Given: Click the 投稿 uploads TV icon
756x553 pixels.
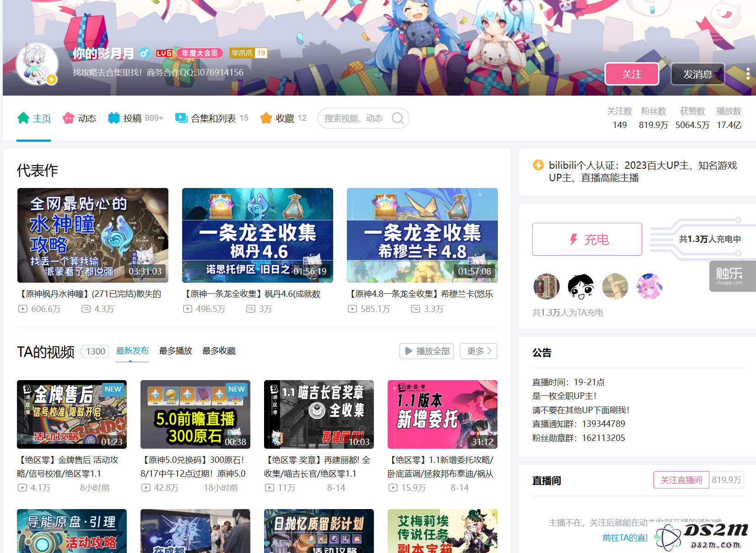Looking at the screenshot, I should [x=113, y=118].
